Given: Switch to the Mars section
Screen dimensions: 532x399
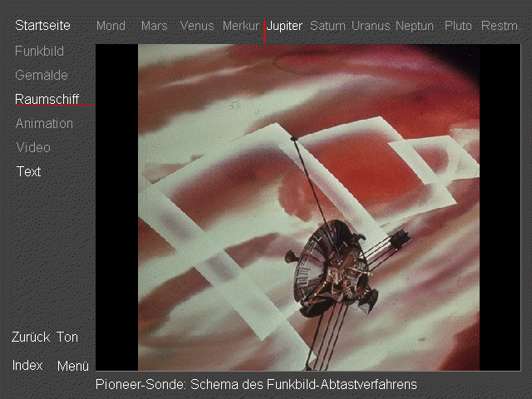Looking at the screenshot, I should (x=154, y=26).
